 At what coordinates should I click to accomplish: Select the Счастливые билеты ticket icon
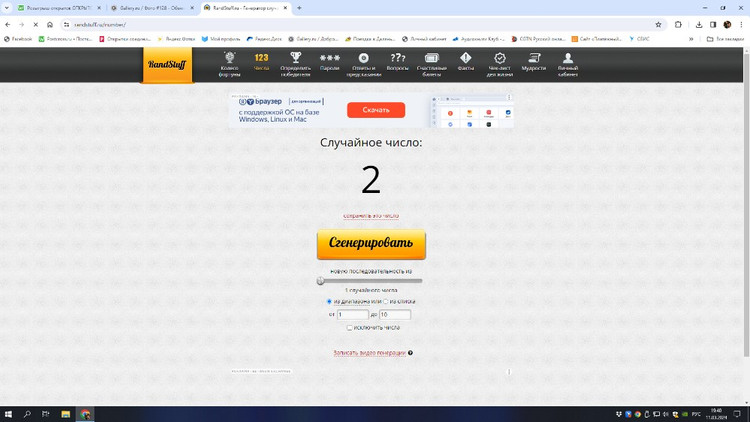click(x=432, y=59)
